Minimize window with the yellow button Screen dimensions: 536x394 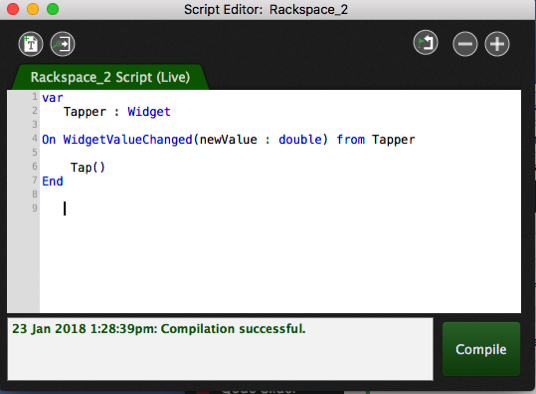[33, 9]
